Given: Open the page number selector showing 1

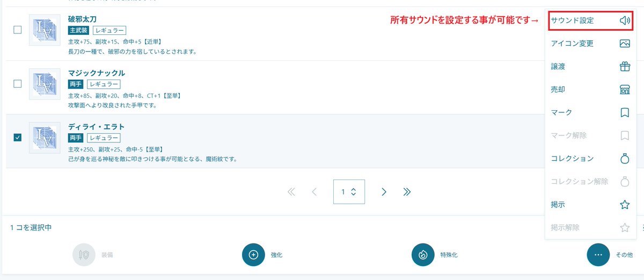Looking at the screenshot, I should pyautogui.click(x=349, y=192).
